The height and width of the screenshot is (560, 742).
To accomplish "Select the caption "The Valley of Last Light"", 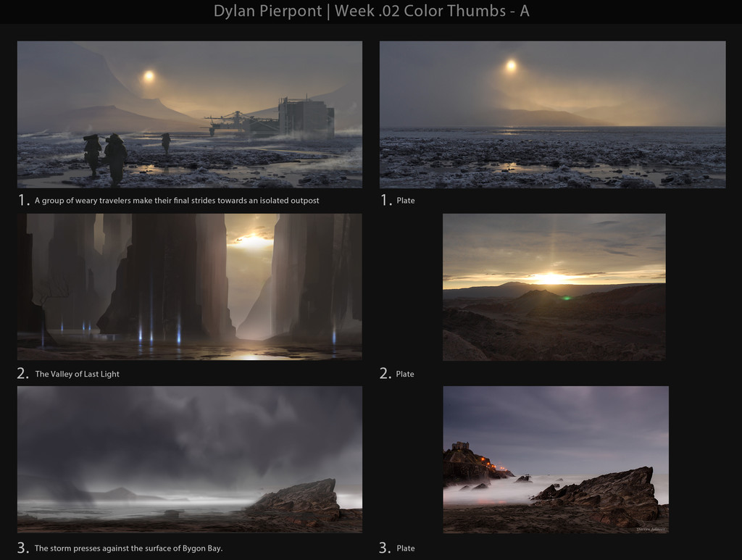I will point(77,374).
